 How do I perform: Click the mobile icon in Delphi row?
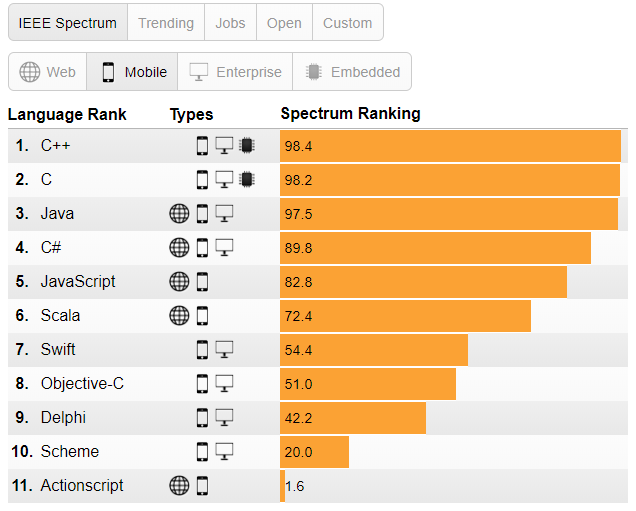(x=202, y=418)
